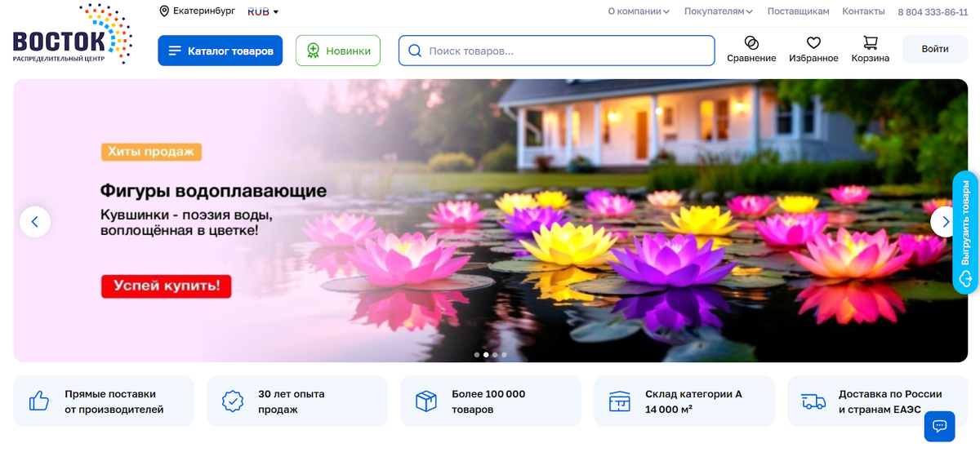Expand the RUB currency dropdown
Image resolution: width=980 pixels, height=461 pixels.
263,11
